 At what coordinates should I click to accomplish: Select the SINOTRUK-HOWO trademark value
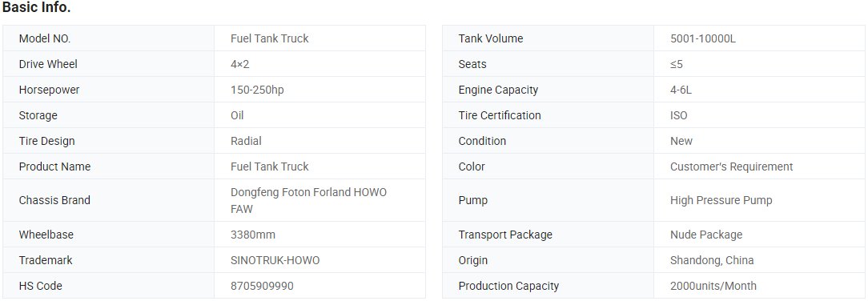click(275, 260)
